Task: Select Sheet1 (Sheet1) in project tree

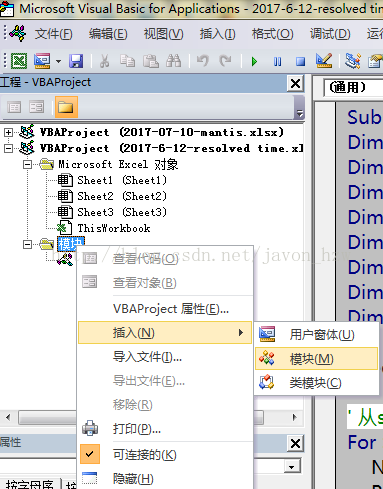Action: 122,180
